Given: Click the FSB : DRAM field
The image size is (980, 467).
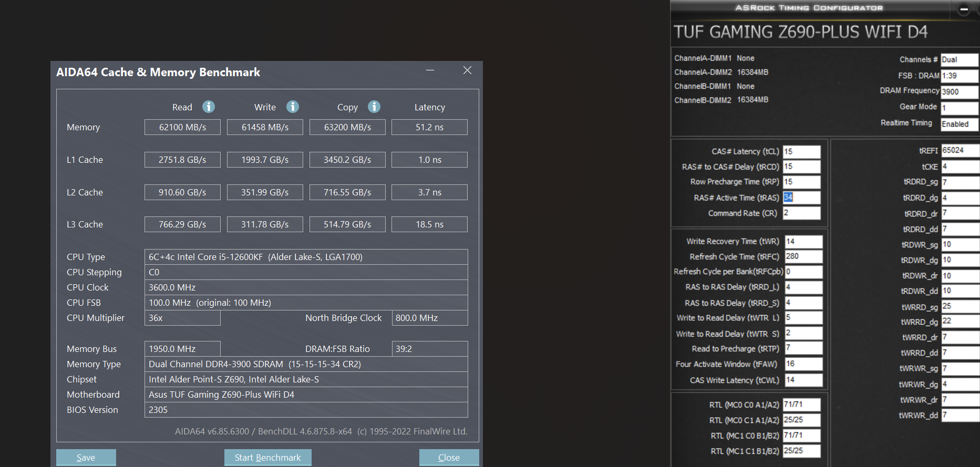Looking at the screenshot, I should [960, 76].
